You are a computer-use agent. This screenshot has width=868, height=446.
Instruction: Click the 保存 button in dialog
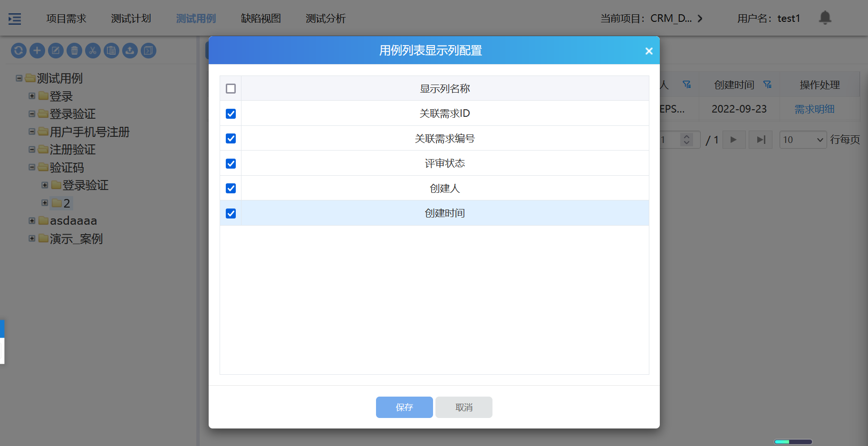point(404,407)
